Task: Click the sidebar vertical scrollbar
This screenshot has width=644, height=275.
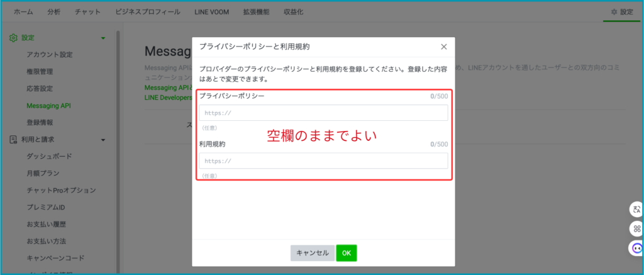Action: pos(118,152)
